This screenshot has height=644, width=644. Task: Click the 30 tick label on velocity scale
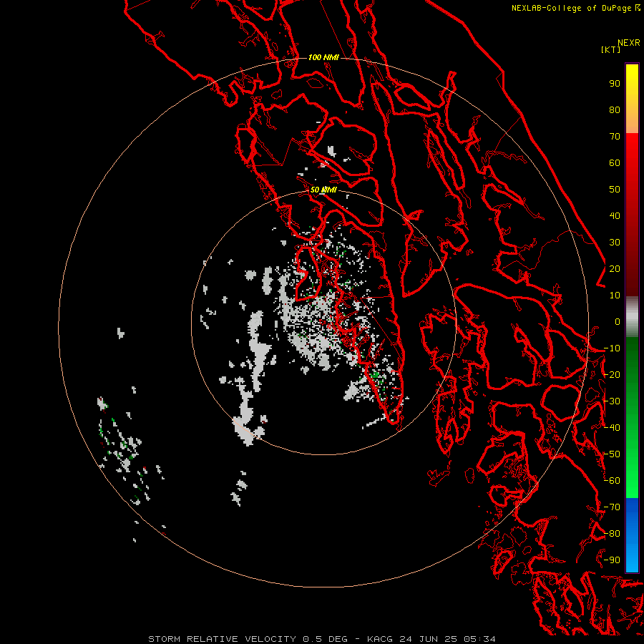(x=615, y=243)
